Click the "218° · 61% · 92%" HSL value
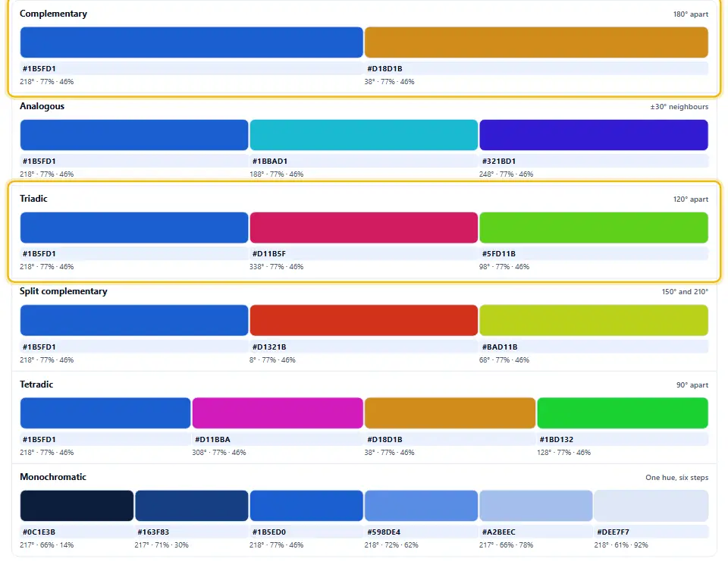Screen dimensions: 728x568 (621, 544)
